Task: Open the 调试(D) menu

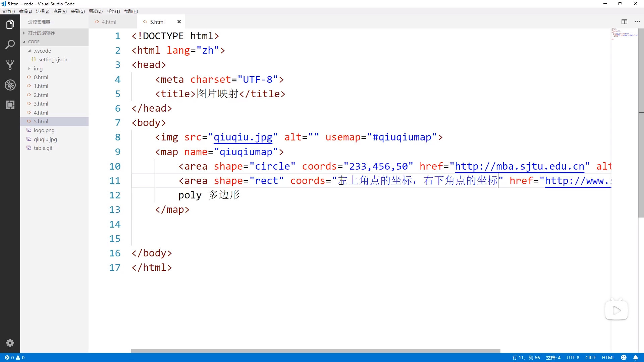Action: [96, 11]
